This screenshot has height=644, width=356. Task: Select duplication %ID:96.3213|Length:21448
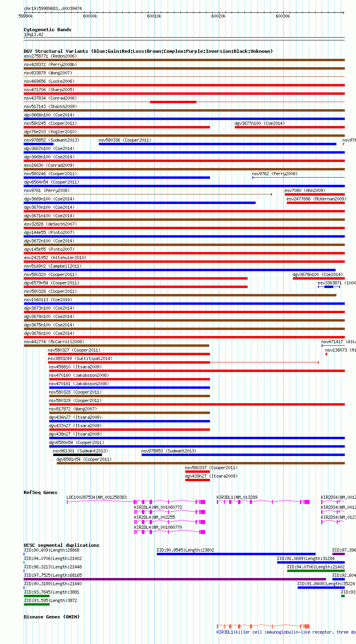click(x=53, y=567)
